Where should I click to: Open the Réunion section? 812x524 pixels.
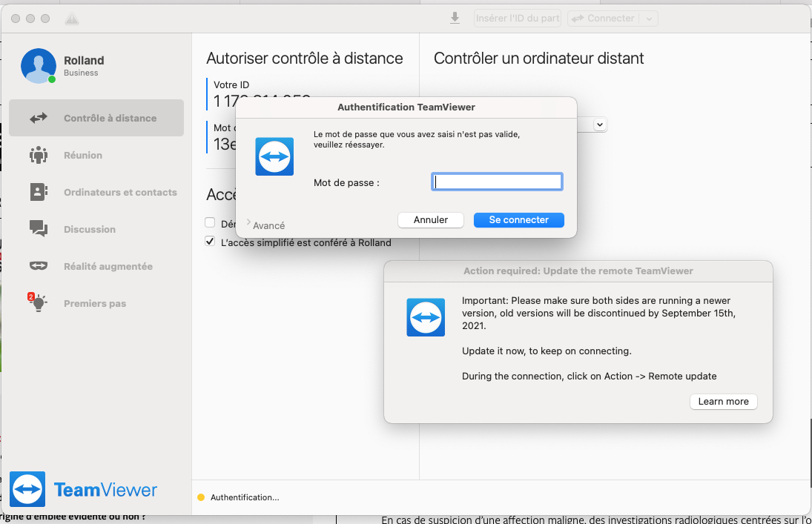pos(96,155)
